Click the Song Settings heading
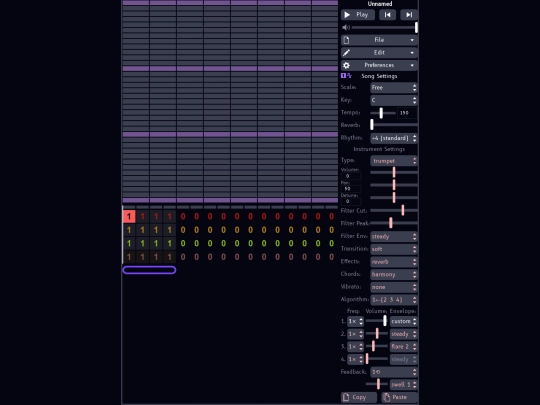Viewport: 540px width, 405px height. [379, 76]
